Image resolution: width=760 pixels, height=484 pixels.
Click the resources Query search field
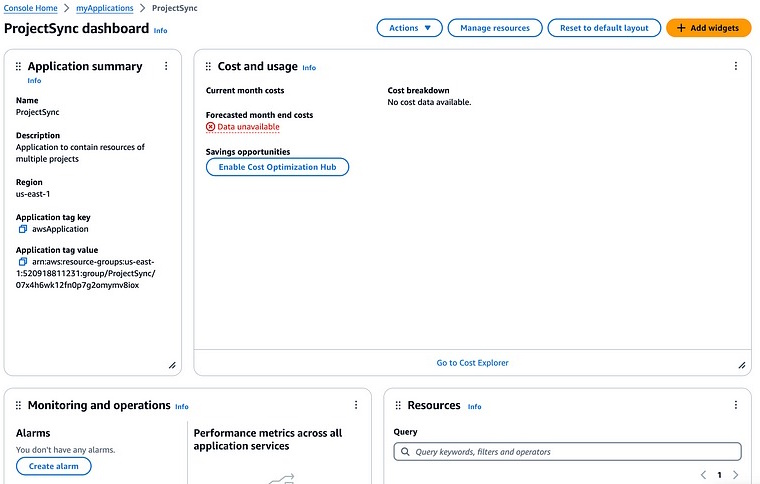[x=567, y=452]
